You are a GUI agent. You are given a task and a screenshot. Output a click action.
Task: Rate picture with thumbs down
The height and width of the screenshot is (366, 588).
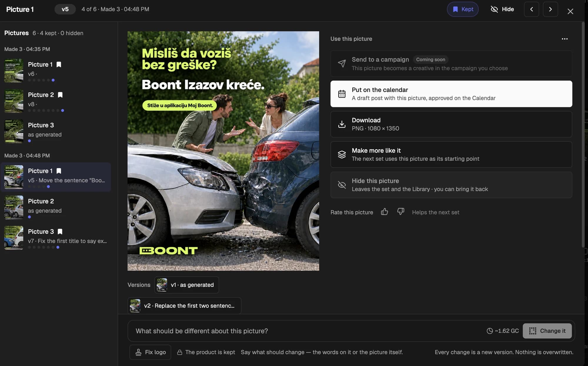point(401,212)
